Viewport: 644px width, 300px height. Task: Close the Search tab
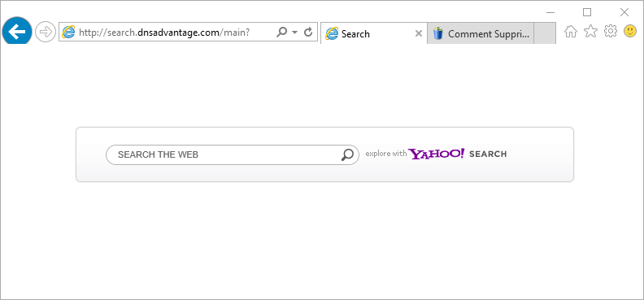pyautogui.click(x=419, y=33)
